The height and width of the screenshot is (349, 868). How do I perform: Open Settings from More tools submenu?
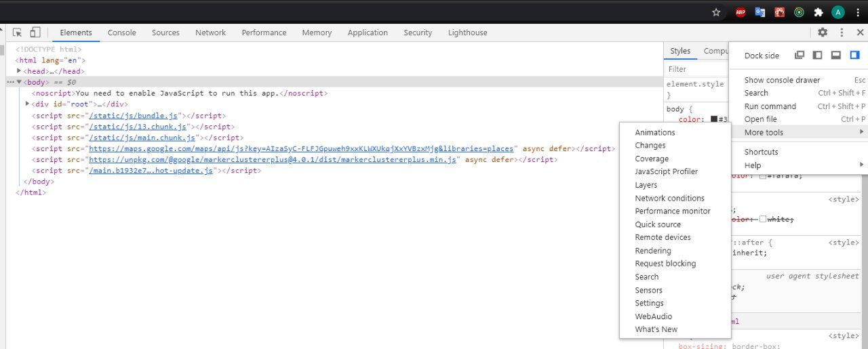[x=675, y=303]
